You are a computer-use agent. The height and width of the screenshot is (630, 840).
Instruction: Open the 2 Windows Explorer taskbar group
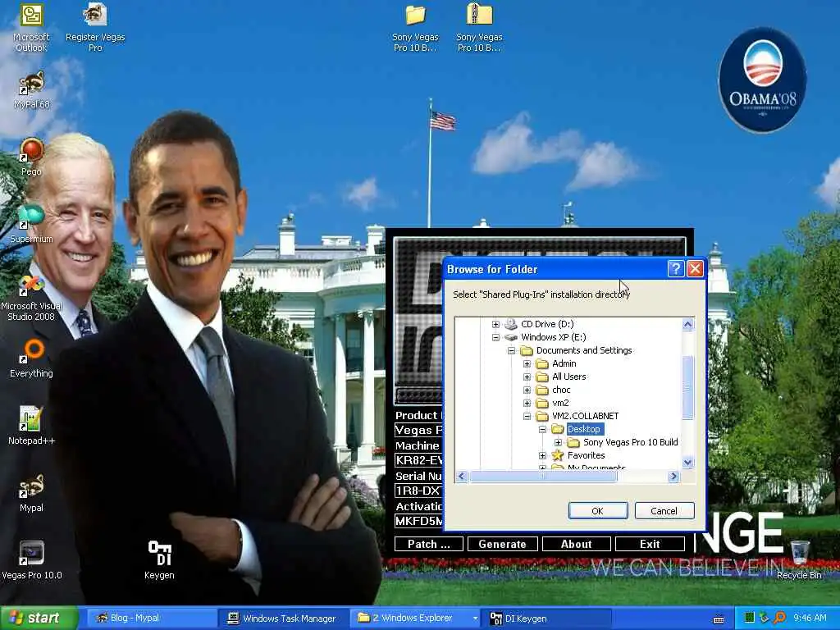416,619
